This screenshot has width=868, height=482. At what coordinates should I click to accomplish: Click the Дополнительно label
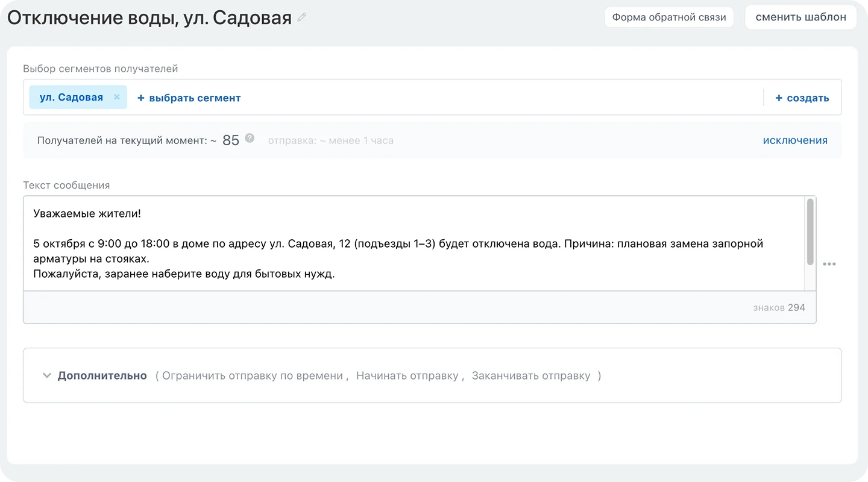click(x=102, y=376)
